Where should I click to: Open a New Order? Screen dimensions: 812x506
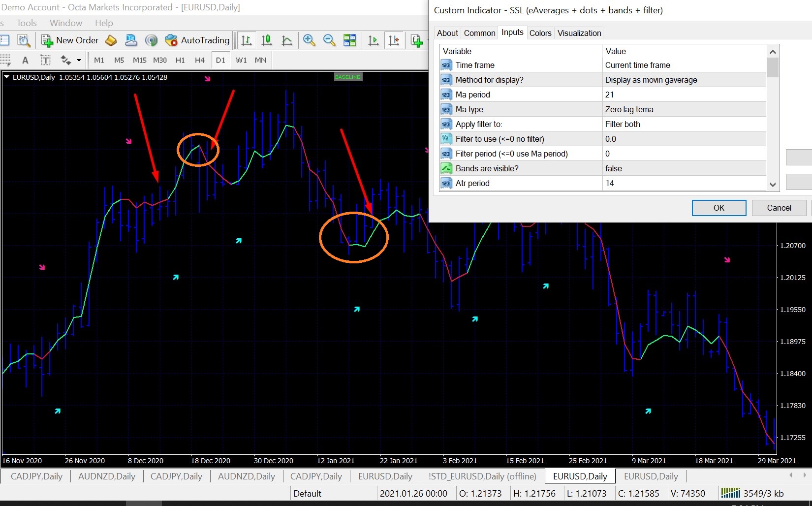click(x=70, y=40)
